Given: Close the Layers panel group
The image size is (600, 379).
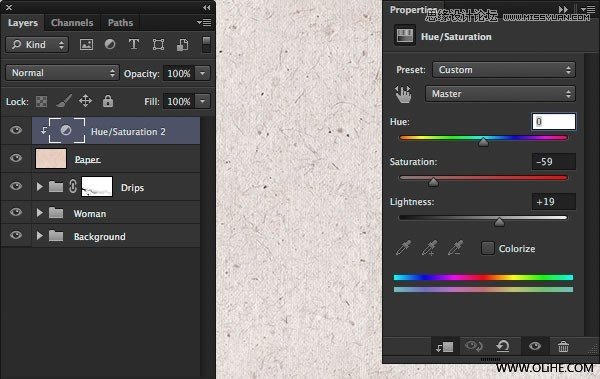Looking at the screenshot, I should 9,7.
